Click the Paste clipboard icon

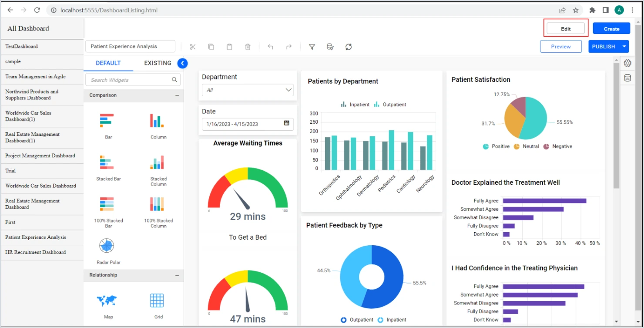(x=229, y=47)
